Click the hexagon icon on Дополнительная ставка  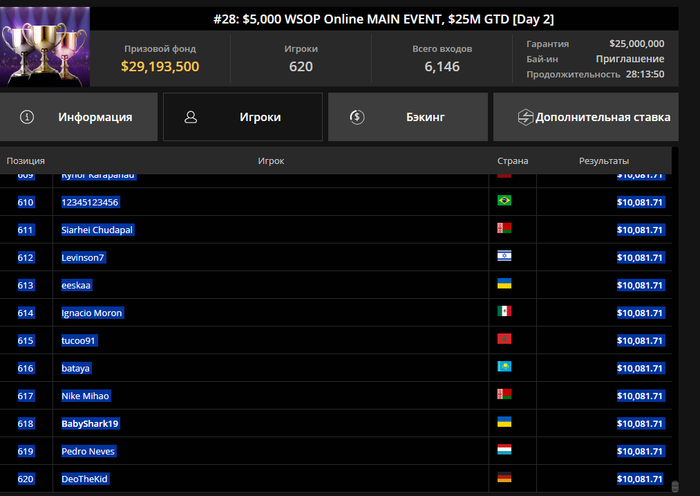525,117
